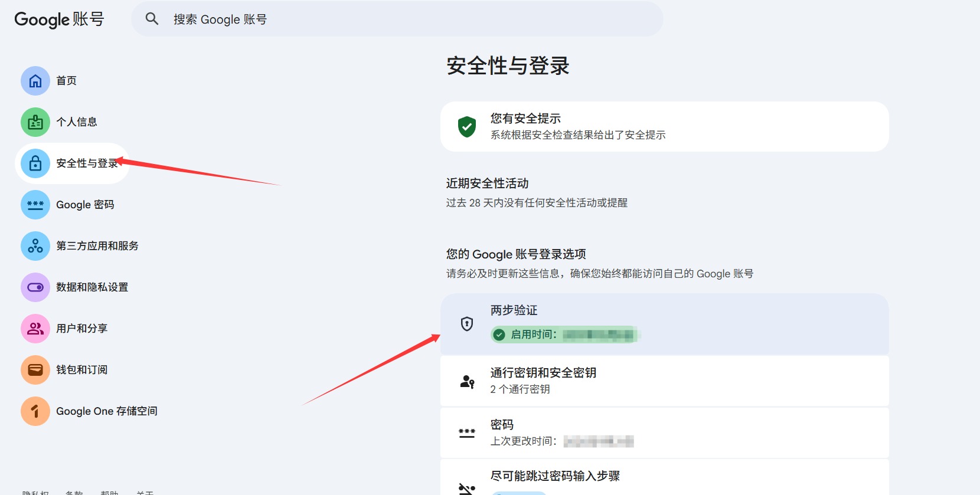Select the security lock icon in sidebar
This screenshot has height=495, width=980.
(35, 163)
